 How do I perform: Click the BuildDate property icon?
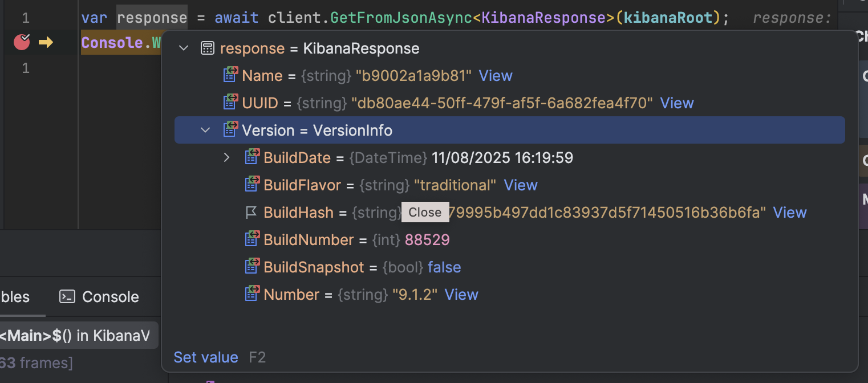tap(252, 157)
